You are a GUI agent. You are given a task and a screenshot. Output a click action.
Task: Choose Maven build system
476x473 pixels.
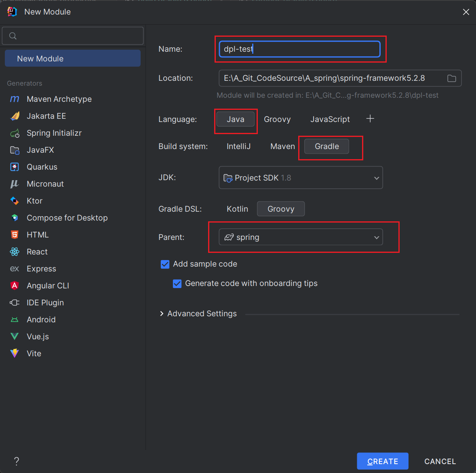[x=282, y=147]
